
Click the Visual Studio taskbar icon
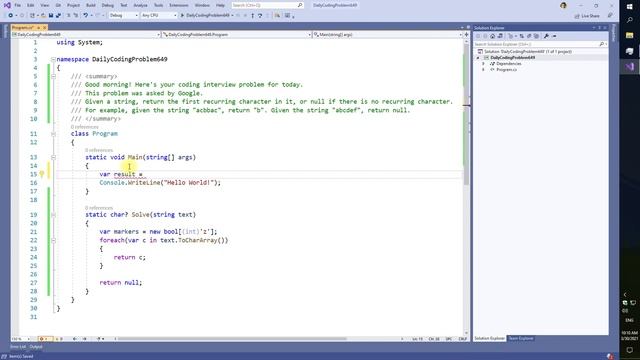click(x=629, y=67)
